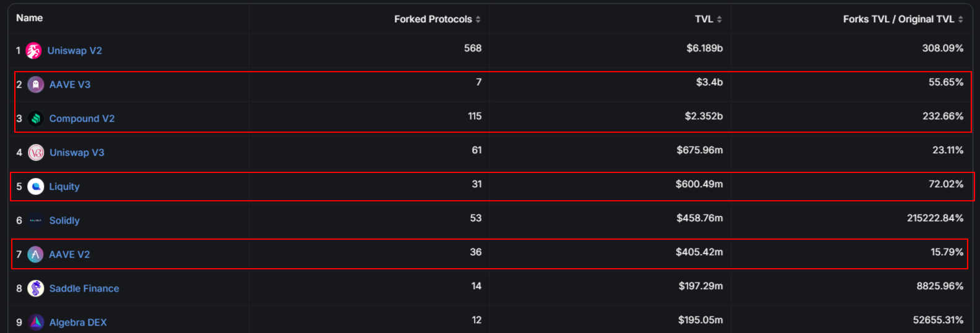Click the Algebra DEX triangle logo
The height and width of the screenshot is (333, 980).
pyautogui.click(x=36, y=322)
